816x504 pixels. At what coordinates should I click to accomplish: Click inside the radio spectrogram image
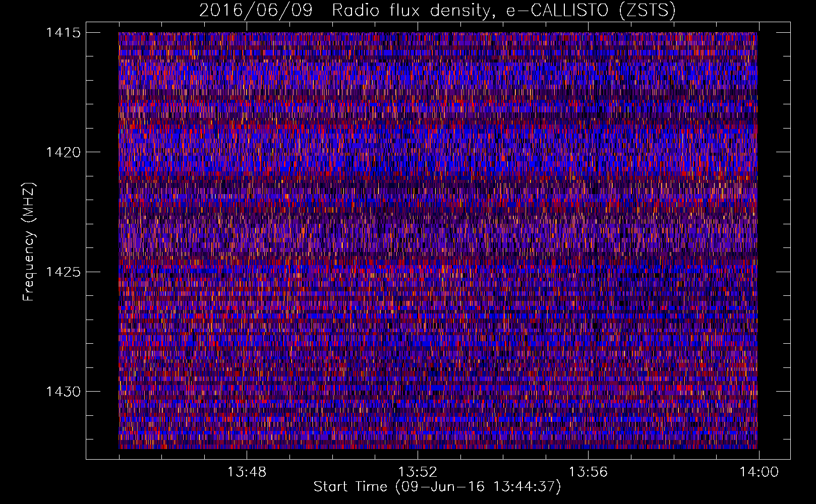pyautogui.click(x=438, y=240)
